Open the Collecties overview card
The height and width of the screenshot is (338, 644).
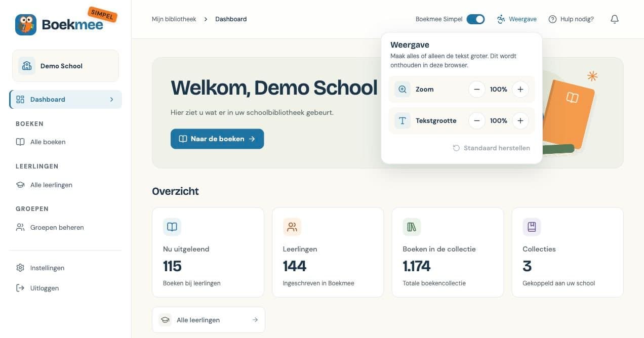pos(568,252)
